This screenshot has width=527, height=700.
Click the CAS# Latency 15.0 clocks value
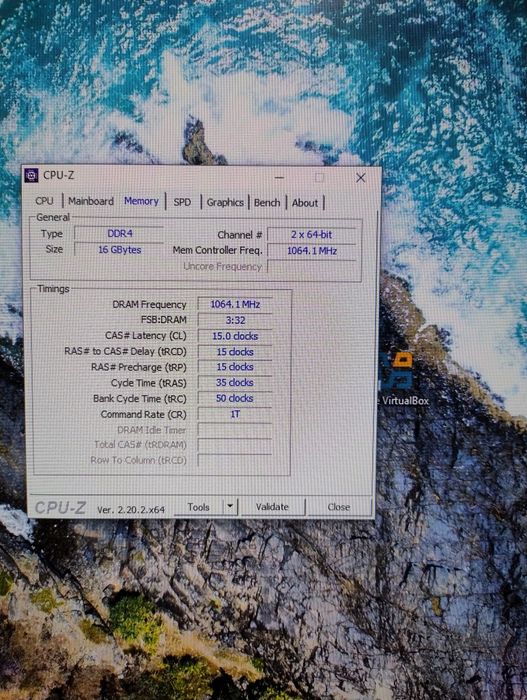click(x=235, y=336)
